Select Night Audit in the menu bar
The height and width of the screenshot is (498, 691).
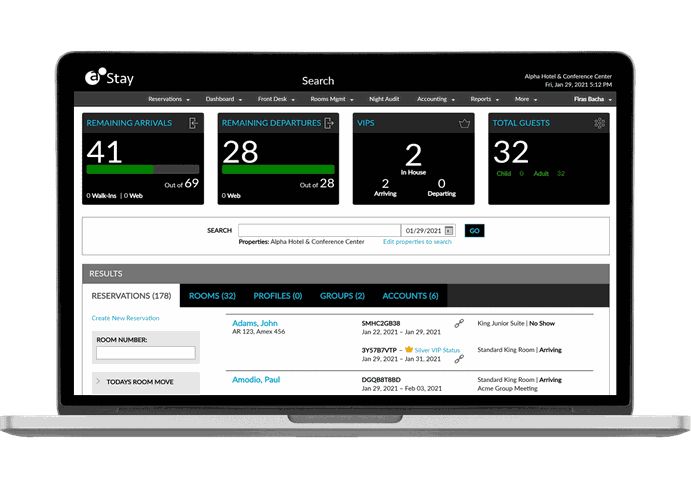tap(384, 99)
